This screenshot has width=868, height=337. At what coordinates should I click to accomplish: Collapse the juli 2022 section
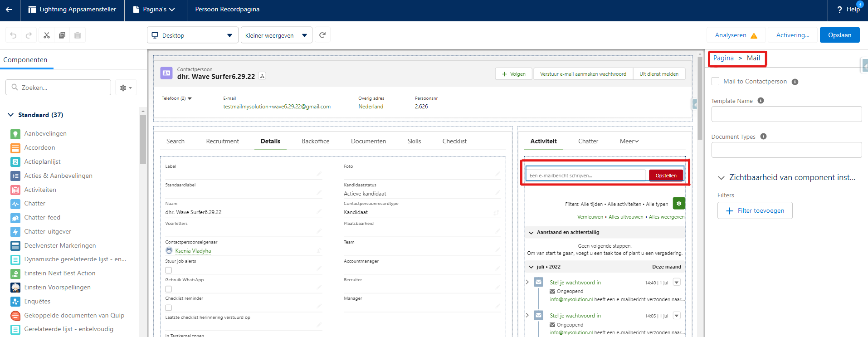[531, 267]
